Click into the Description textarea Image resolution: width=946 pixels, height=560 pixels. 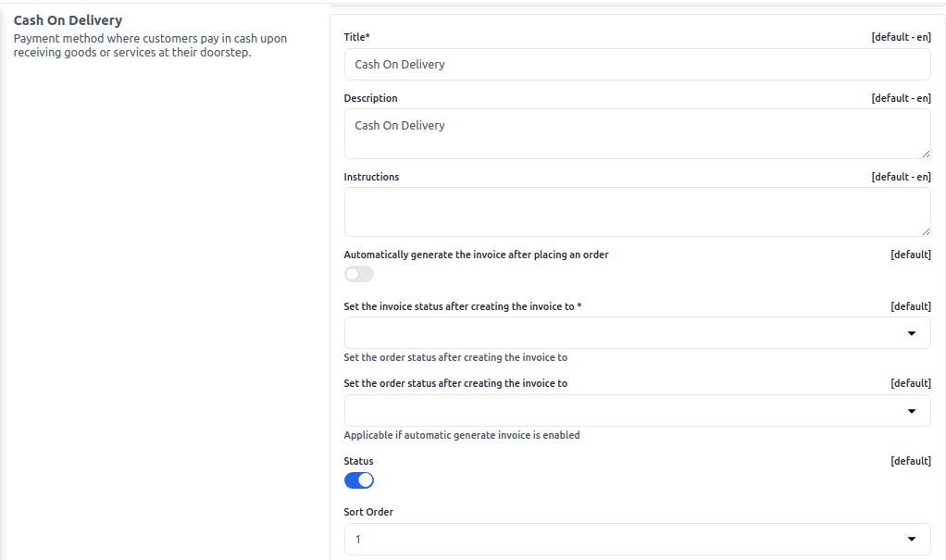pos(637,133)
